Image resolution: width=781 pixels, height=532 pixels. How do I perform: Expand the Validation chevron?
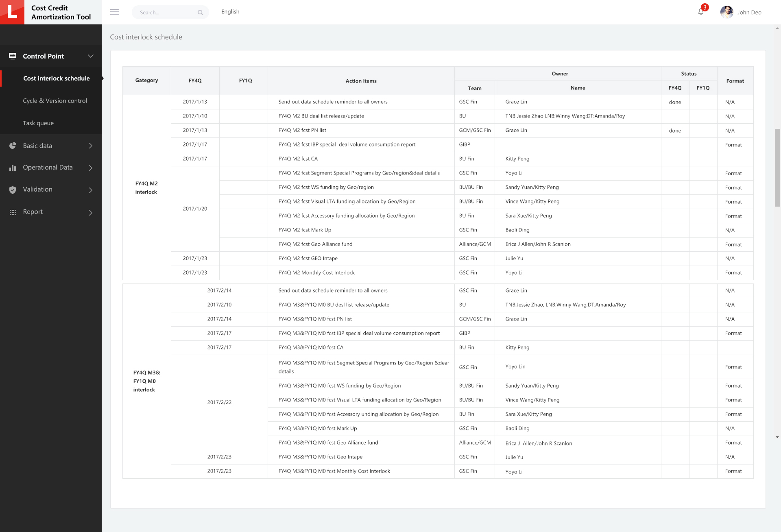coord(91,190)
